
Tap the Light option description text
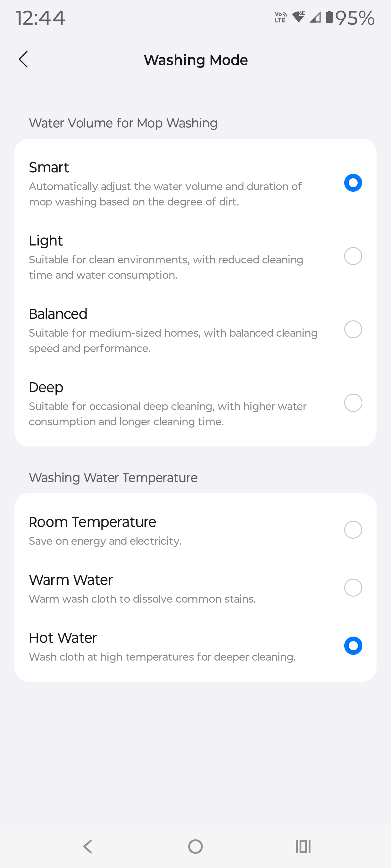tap(166, 267)
